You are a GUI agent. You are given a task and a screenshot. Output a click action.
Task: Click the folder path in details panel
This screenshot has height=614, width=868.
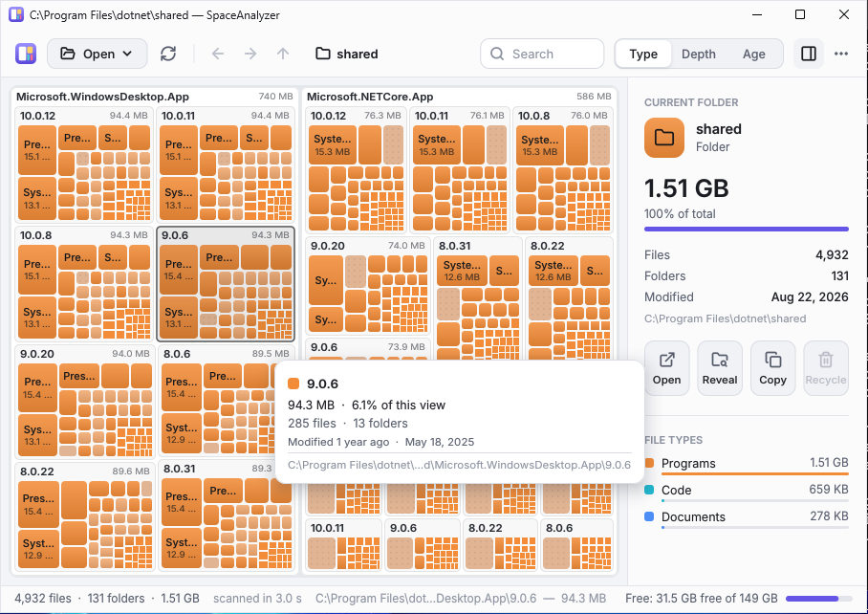726,318
